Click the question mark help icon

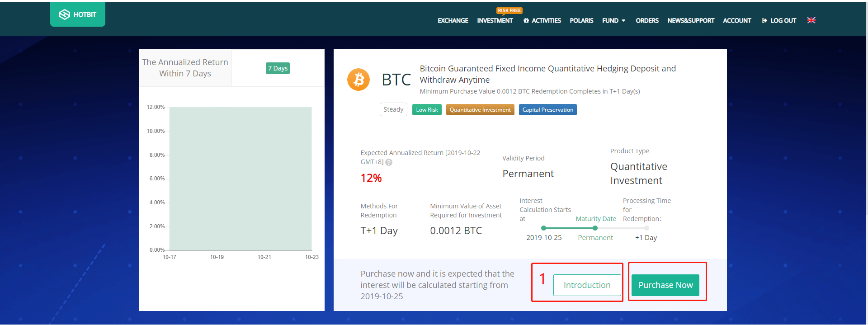(x=389, y=162)
